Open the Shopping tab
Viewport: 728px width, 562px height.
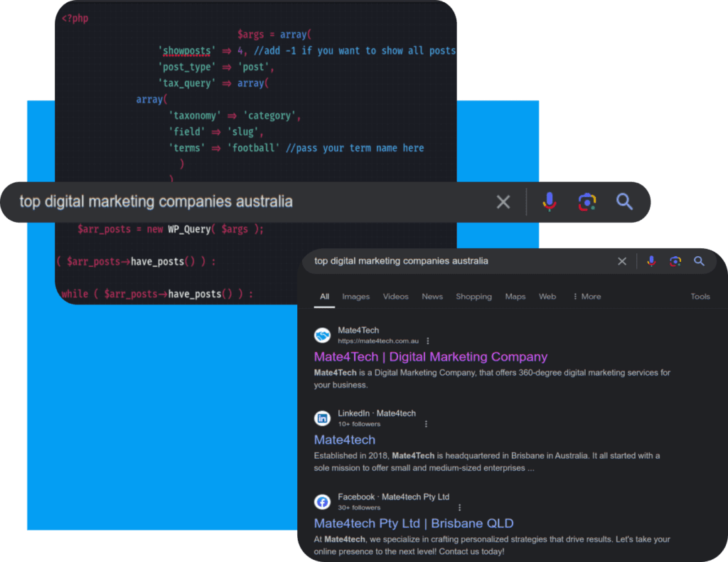(x=473, y=297)
